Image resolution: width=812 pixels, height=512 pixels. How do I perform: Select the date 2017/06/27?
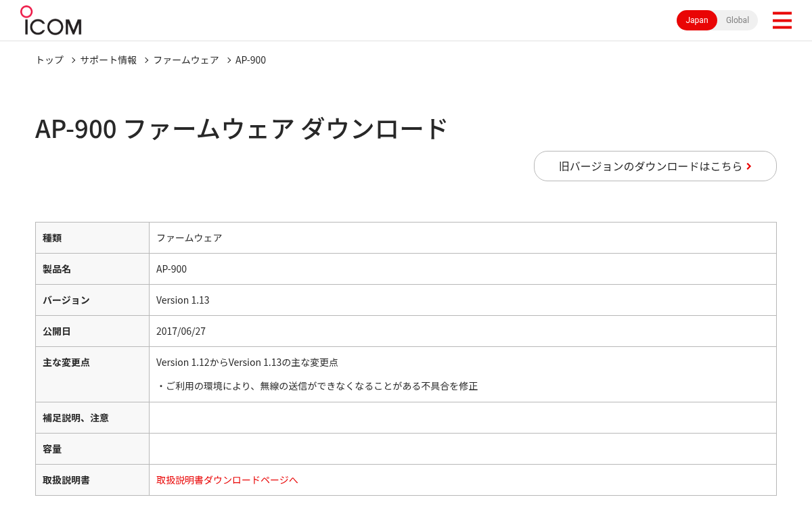click(x=181, y=331)
